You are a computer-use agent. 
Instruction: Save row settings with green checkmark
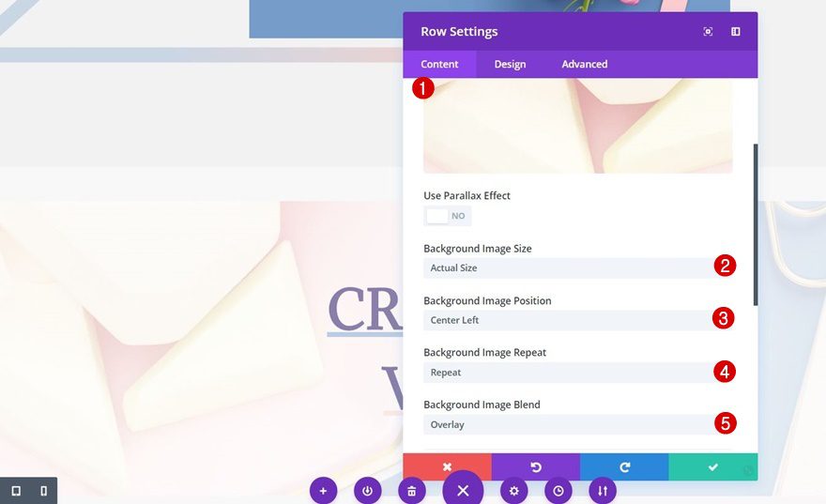[712, 466]
